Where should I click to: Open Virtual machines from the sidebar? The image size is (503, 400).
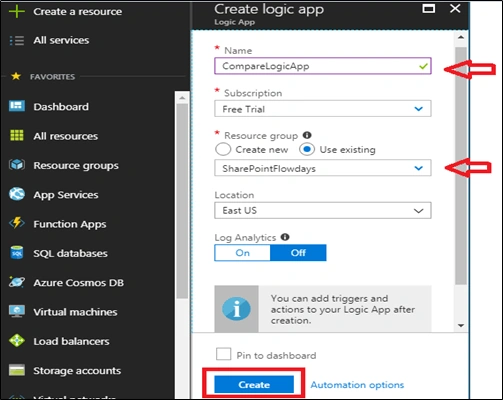pos(75,312)
